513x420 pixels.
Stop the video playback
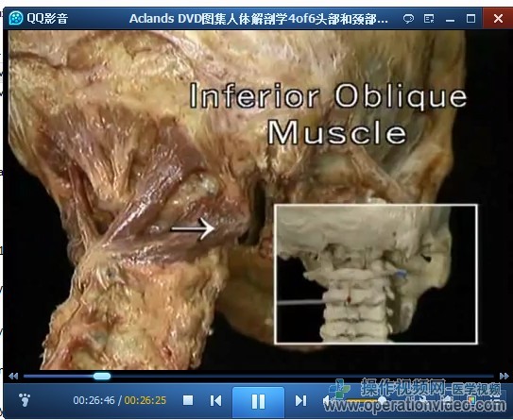click(188, 400)
